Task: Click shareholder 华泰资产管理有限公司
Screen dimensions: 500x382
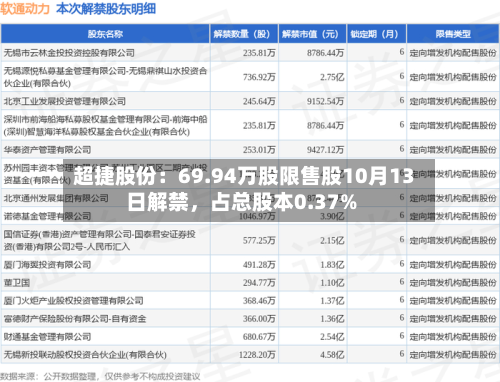Action: (x=47, y=150)
